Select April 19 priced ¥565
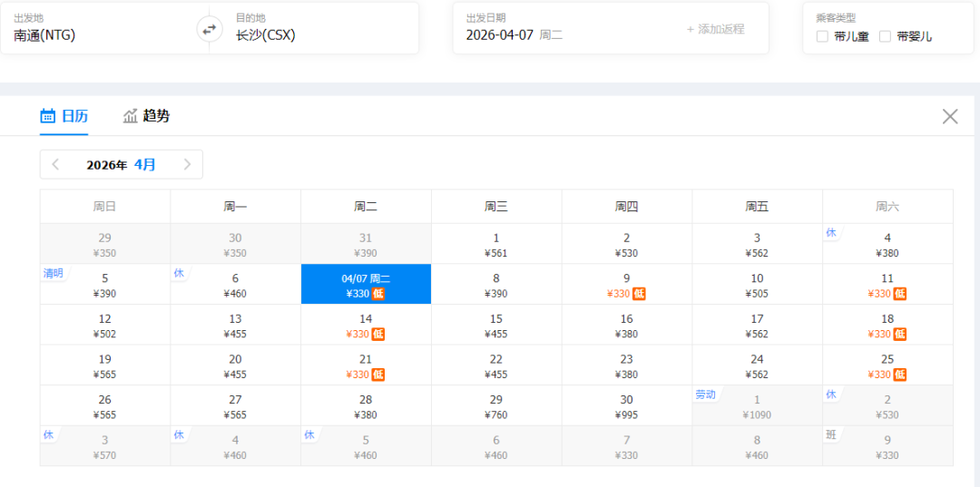Image resolution: width=980 pixels, height=487 pixels. [x=105, y=365]
